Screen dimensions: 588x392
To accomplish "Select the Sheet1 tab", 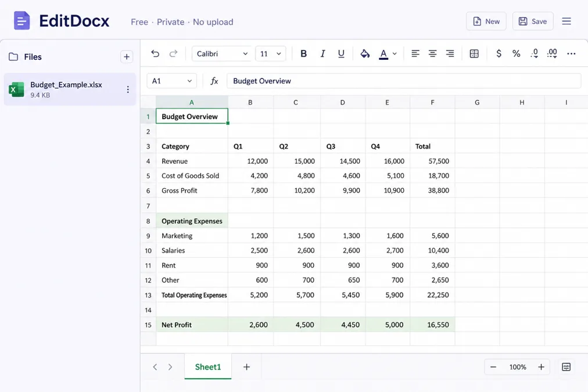I will point(208,367).
